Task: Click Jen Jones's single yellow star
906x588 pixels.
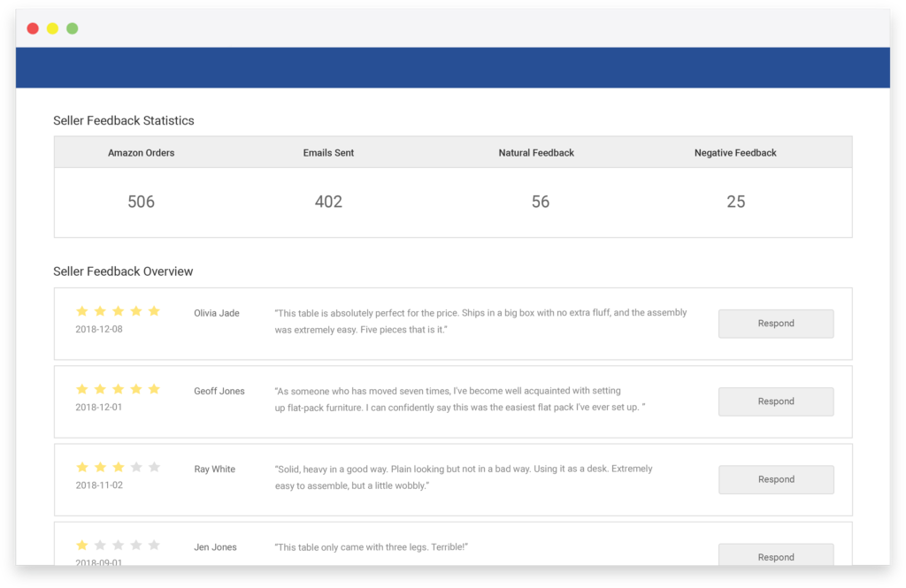Action: [x=81, y=546]
